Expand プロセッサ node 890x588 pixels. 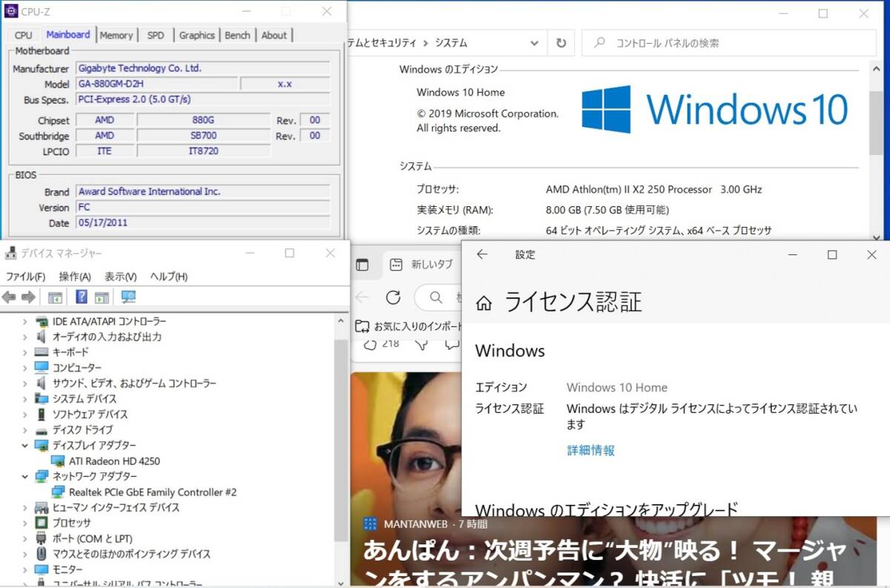[x=24, y=523]
